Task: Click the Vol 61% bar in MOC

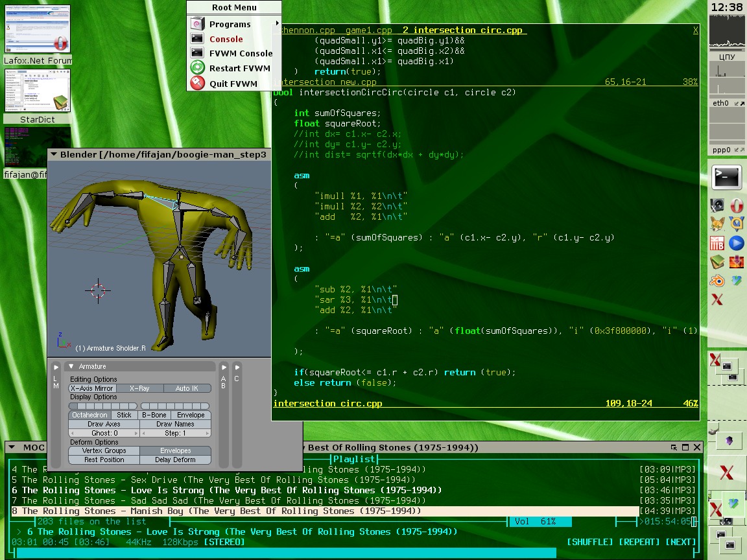Action: (x=540, y=521)
